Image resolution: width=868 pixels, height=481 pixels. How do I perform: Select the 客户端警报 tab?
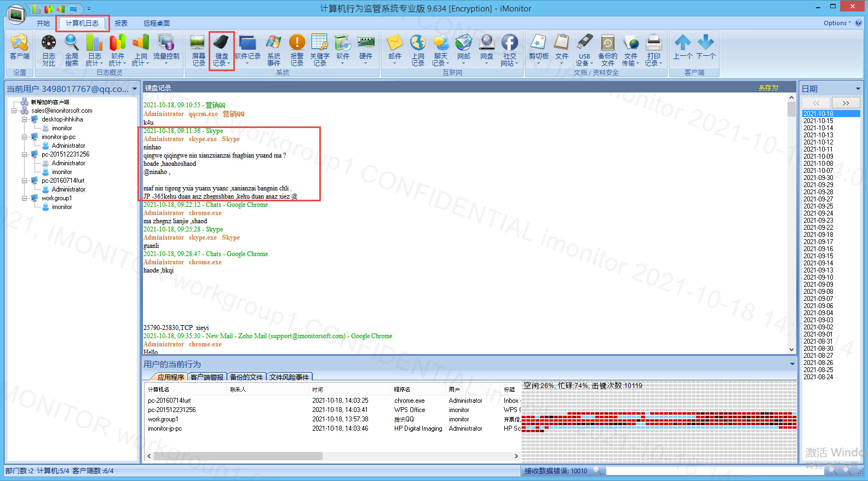[x=207, y=377]
